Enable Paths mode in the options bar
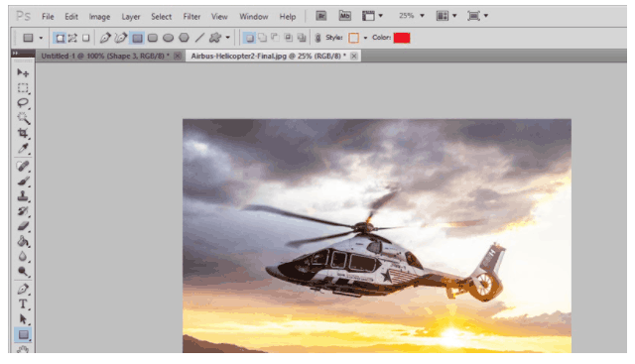This screenshot has height=364, width=635. coord(72,38)
